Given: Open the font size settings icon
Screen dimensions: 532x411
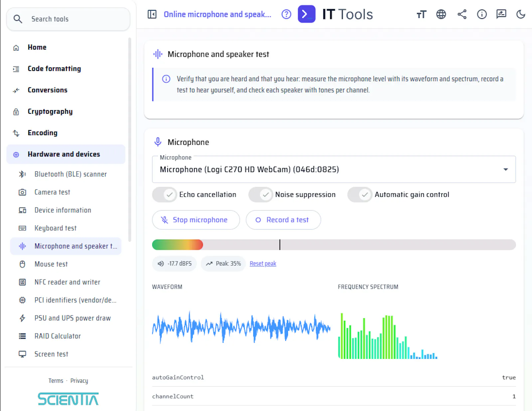Looking at the screenshot, I should click(x=421, y=14).
